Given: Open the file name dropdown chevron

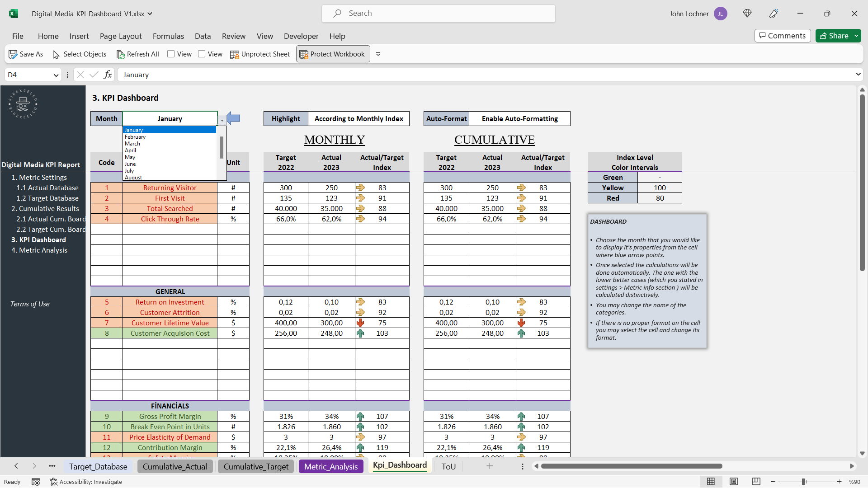Looking at the screenshot, I should pos(150,14).
